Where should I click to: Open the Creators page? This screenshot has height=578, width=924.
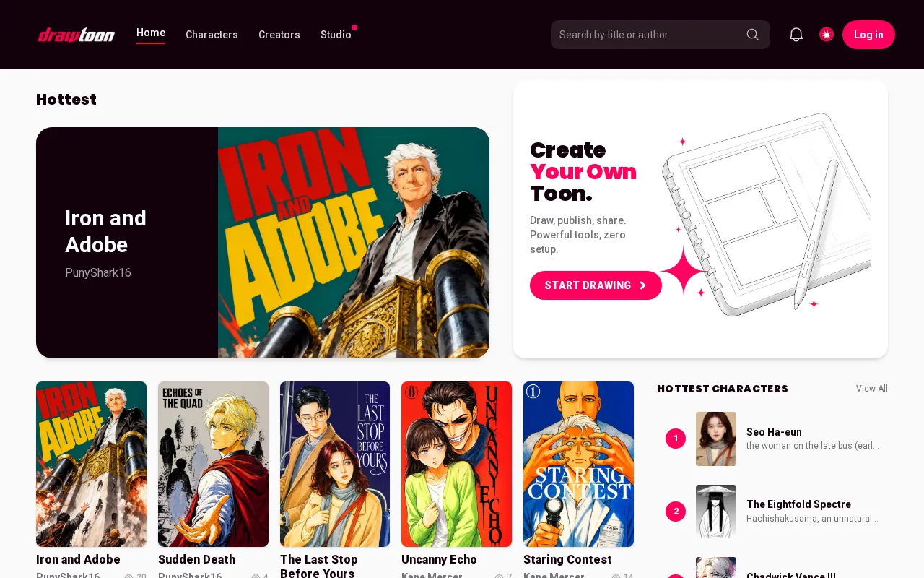pyautogui.click(x=279, y=35)
